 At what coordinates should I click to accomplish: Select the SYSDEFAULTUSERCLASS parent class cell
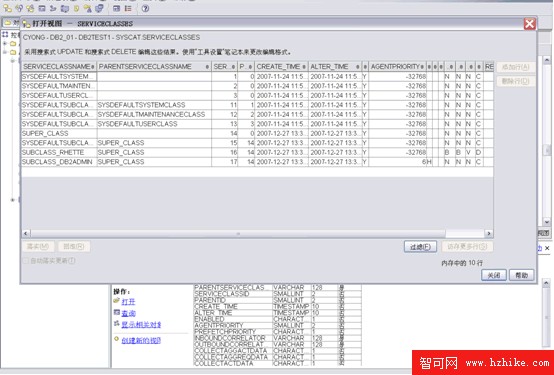154,124
